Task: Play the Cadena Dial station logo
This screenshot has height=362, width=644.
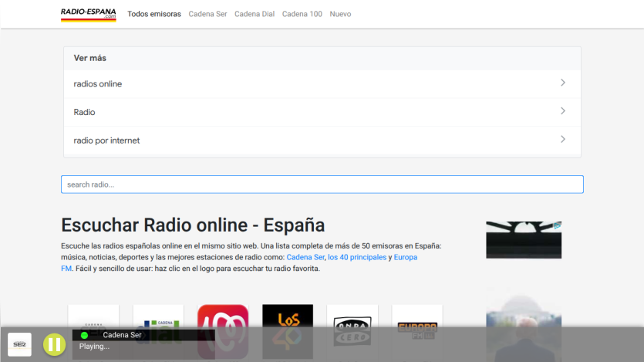Action: [x=159, y=332]
